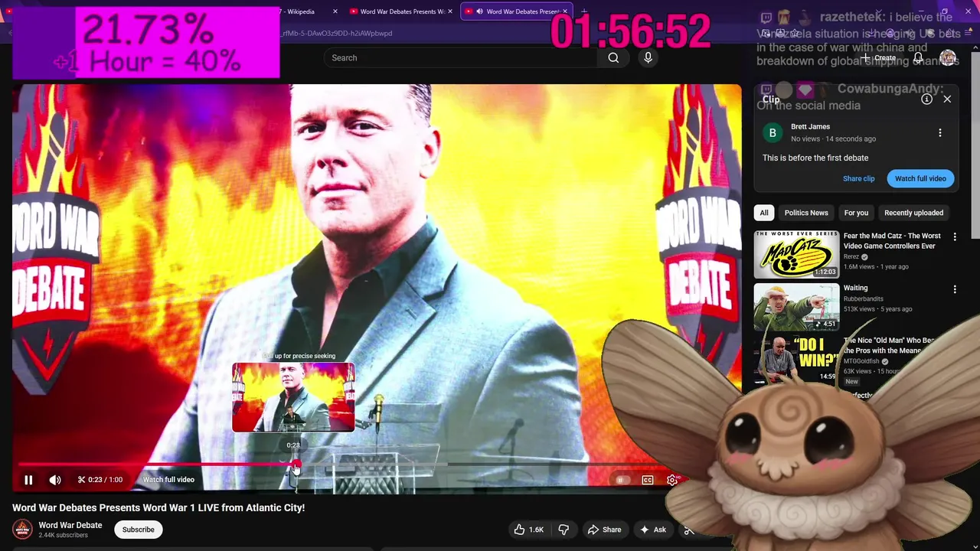This screenshot has height=551, width=980.
Task: Pause the playing video
Action: pyautogui.click(x=28, y=480)
